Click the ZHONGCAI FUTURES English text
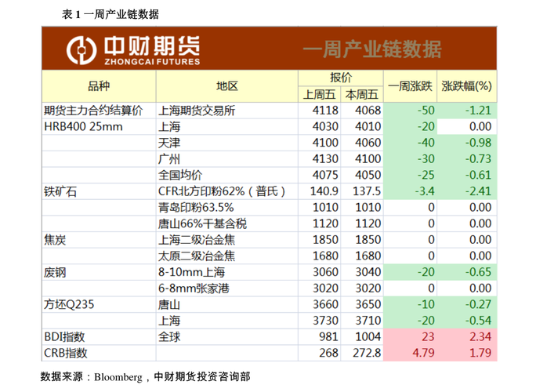The width and height of the screenshot is (536, 392). (152, 62)
